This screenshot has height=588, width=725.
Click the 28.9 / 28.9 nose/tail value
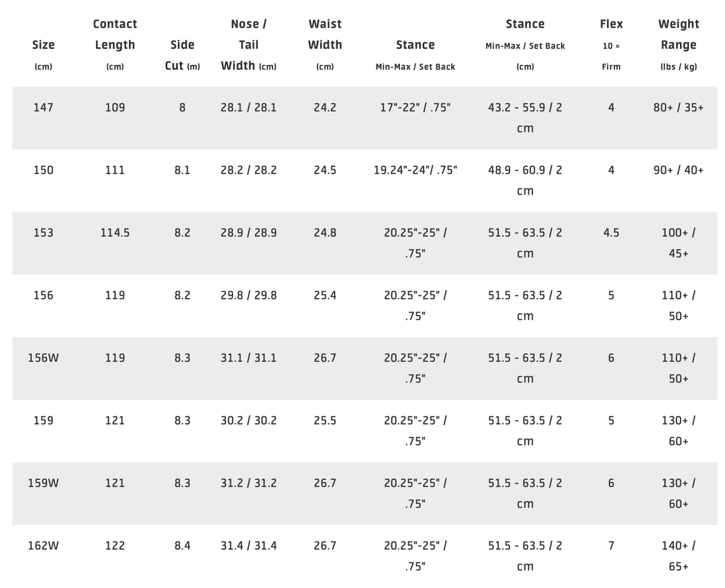pyautogui.click(x=248, y=233)
